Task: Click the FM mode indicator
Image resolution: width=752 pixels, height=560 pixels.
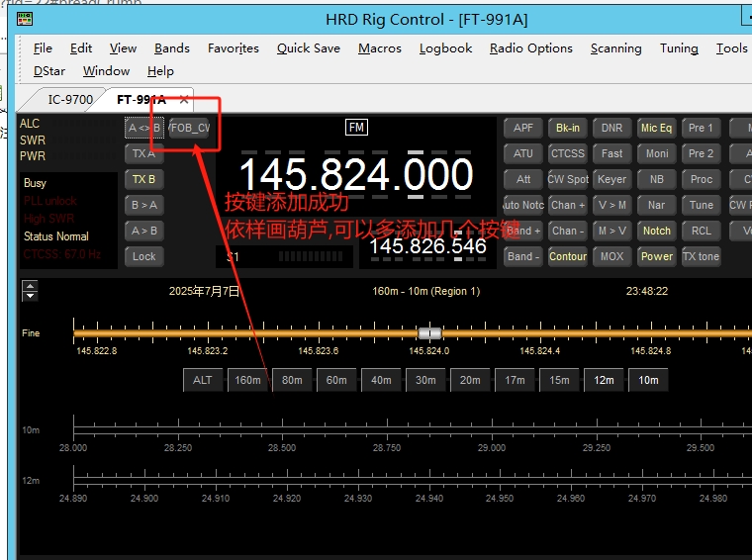Action: point(356,128)
